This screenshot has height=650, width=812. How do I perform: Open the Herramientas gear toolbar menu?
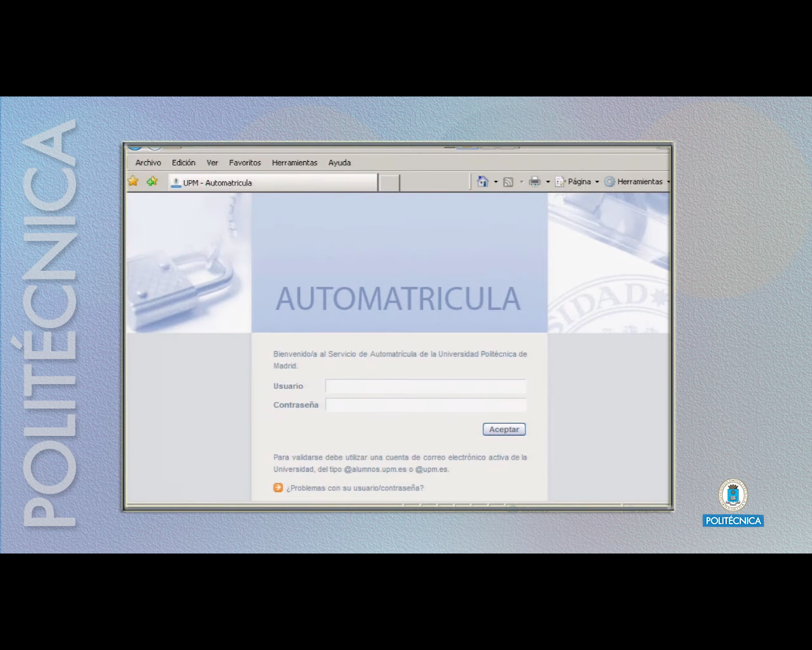636,182
